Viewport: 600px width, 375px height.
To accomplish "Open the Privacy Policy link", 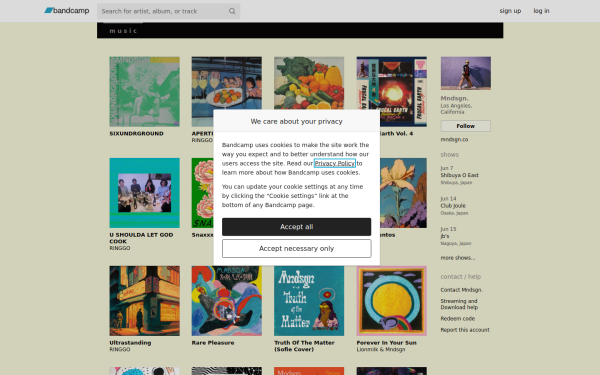I will 334,163.
